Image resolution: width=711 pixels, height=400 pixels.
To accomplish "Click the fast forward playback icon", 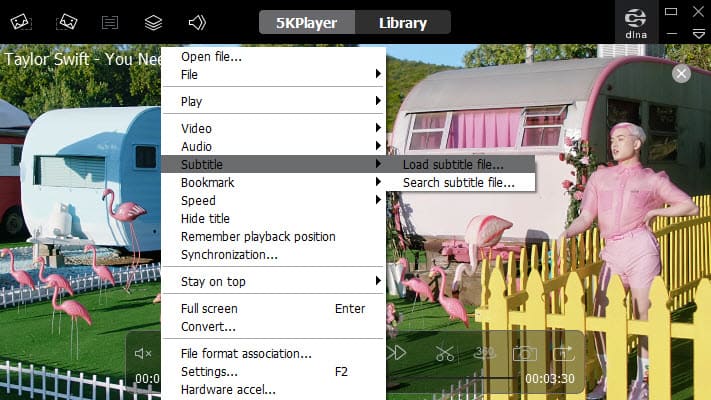I will (x=396, y=352).
